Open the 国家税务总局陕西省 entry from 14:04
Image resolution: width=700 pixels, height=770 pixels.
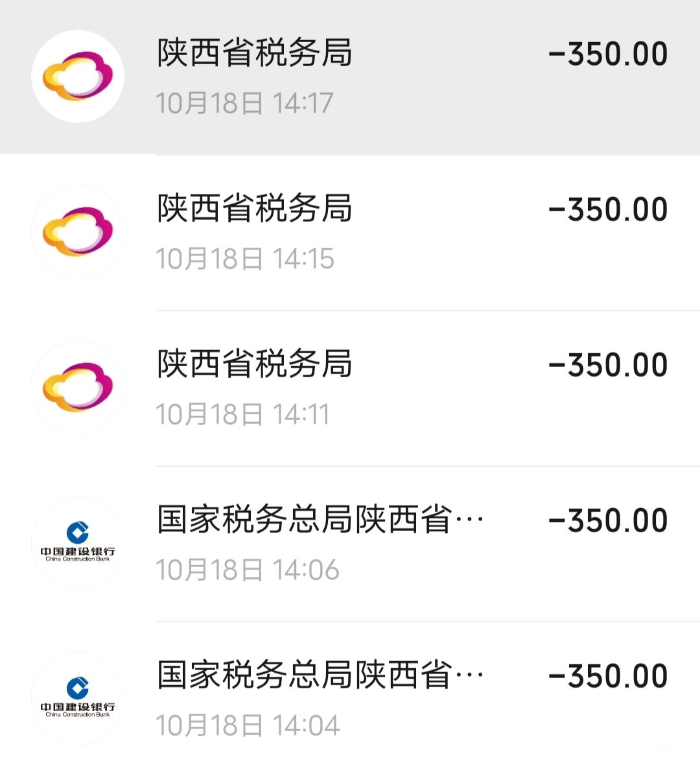[x=320, y=675]
